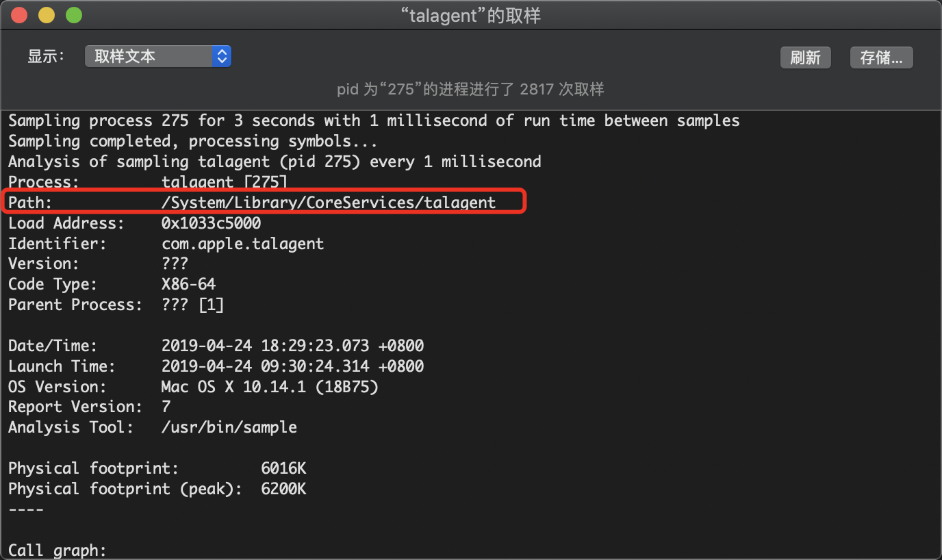Open the 取样文本 display dropdown
The height and width of the screenshot is (560, 942).
(x=157, y=56)
